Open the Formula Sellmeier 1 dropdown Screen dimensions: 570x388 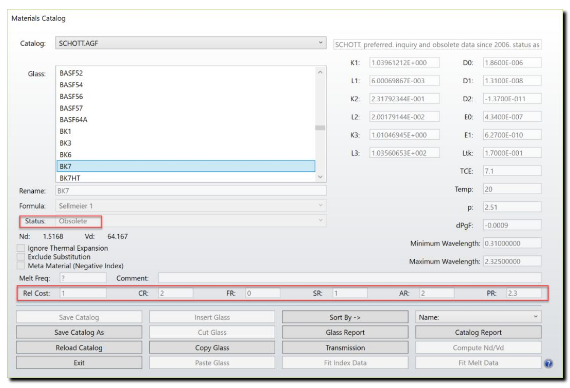[190, 206]
